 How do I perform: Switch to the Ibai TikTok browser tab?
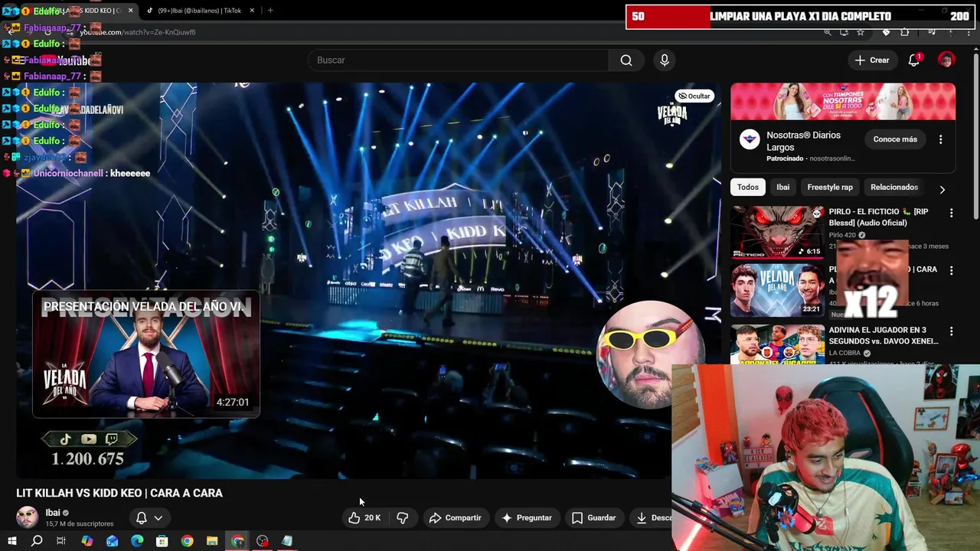pyautogui.click(x=199, y=11)
